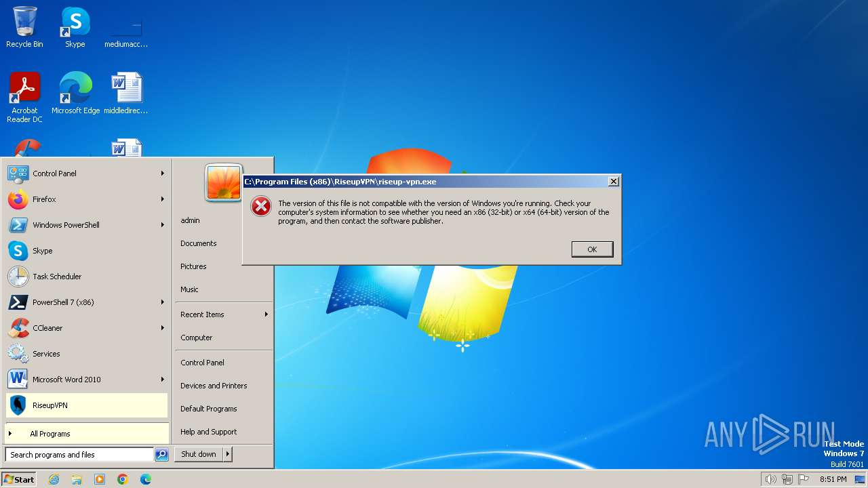Screen dimensions: 868x488
Task: Click the Task Scheduler clock icon
Action: [18, 277]
